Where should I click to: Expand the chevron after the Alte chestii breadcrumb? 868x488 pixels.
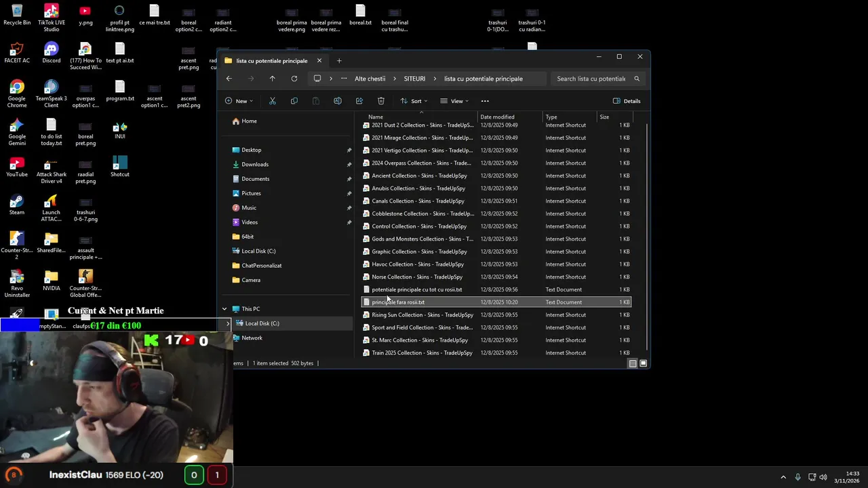coord(395,79)
